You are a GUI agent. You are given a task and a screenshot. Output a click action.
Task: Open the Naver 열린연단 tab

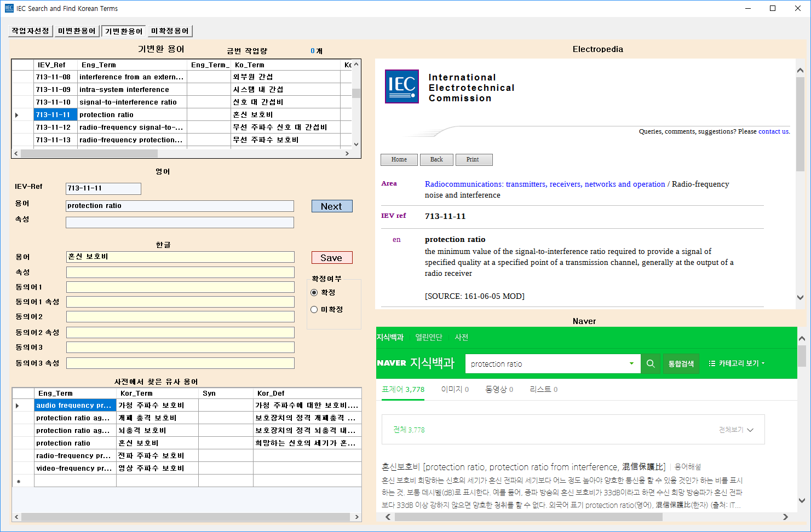point(429,338)
